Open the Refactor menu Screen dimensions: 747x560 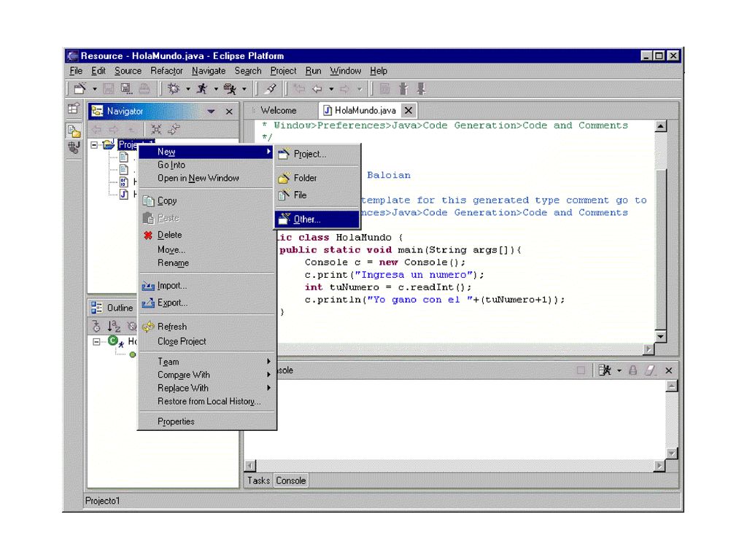pos(167,71)
